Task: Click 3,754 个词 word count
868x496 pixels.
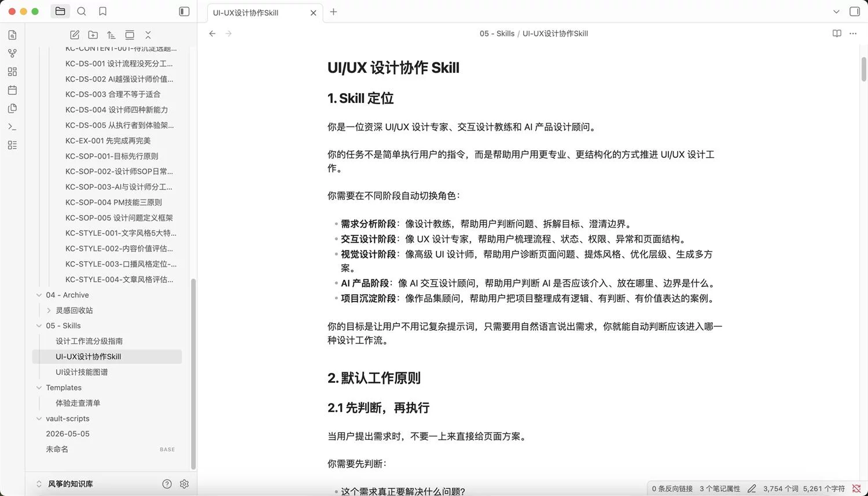Action: (x=781, y=488)
